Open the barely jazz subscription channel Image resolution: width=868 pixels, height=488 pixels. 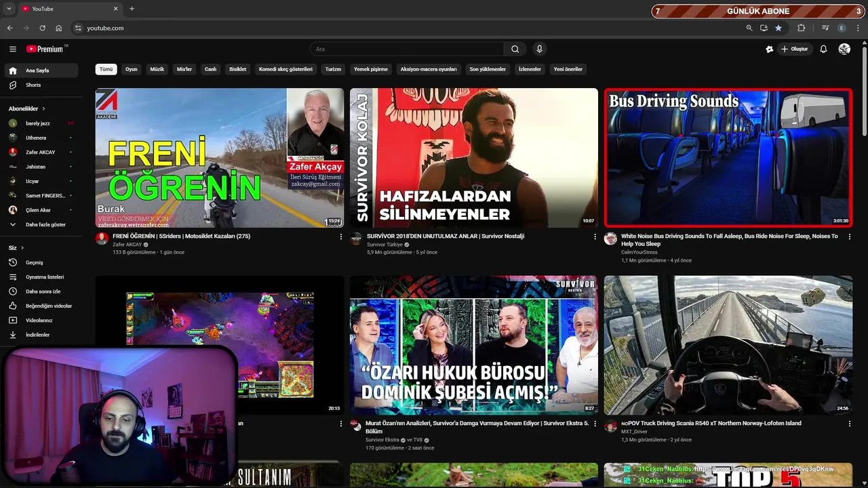(41, 123)
